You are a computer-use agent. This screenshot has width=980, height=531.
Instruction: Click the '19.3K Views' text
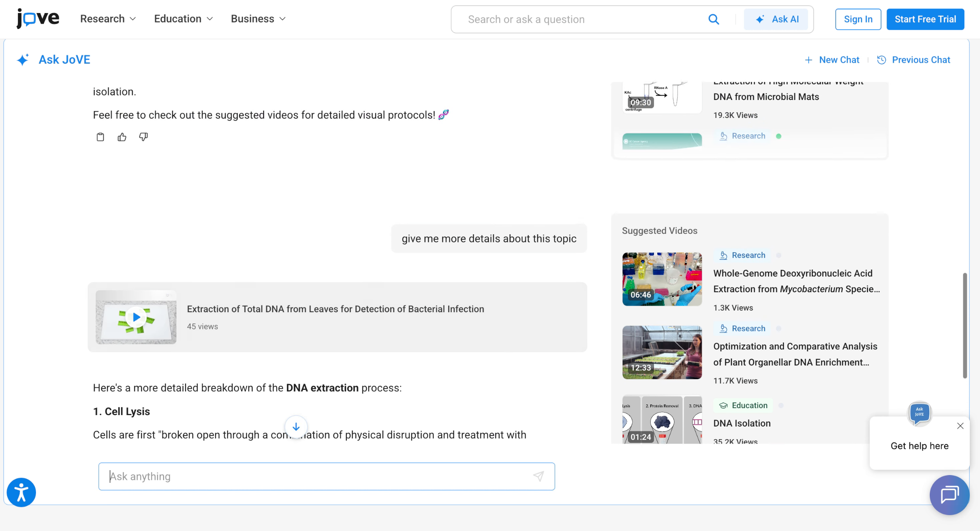pyautogui.click(x=735, y=115)
